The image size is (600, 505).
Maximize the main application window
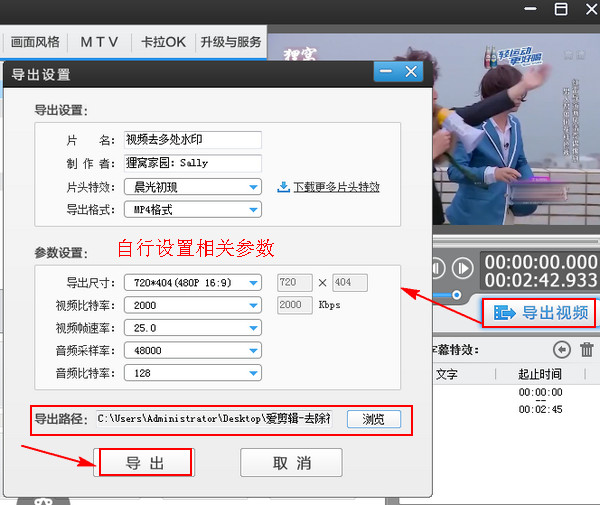point(561,9)
